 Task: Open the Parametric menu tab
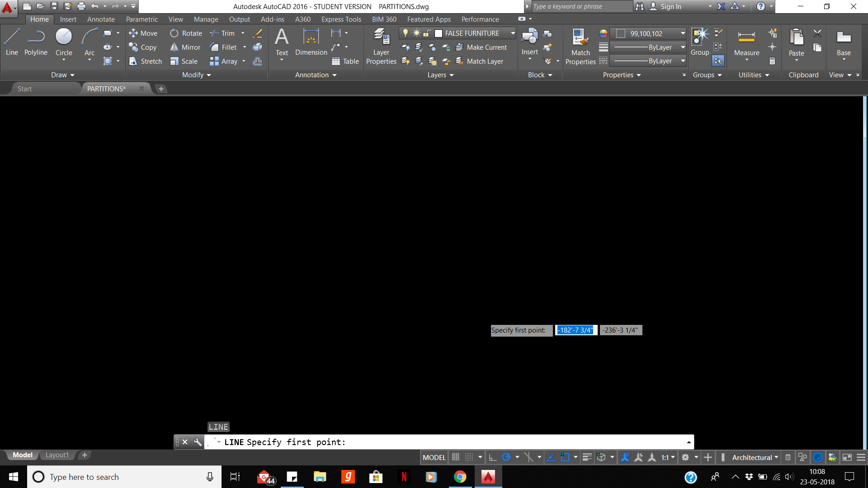[x=142, y=19]
